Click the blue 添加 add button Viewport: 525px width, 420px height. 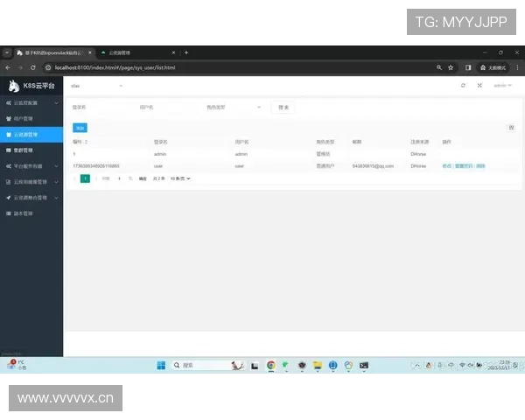coord(80,128)
